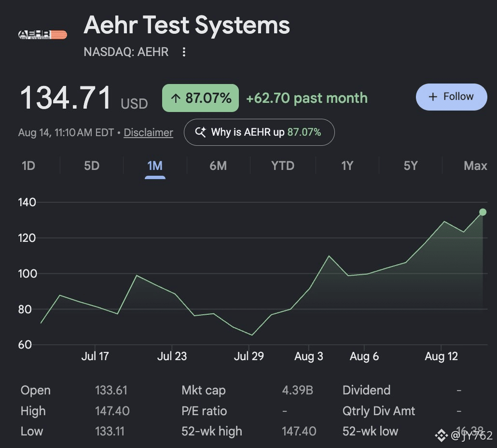
Task: Select the YTD range tab
Action: point(283,166)
